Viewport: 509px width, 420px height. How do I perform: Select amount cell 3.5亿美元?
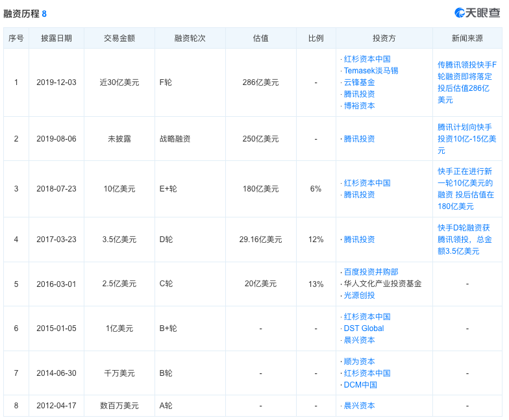point(119,240)
